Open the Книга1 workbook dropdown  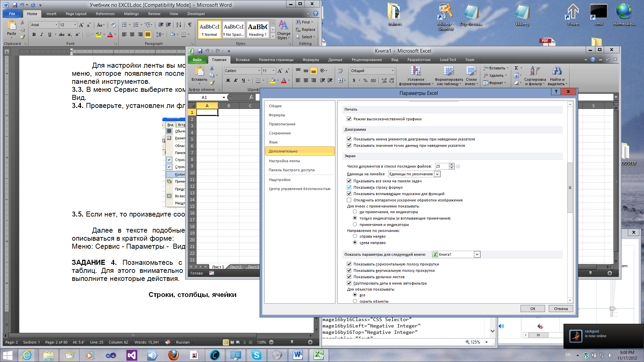pyautogui.click(x=477, y=254)
